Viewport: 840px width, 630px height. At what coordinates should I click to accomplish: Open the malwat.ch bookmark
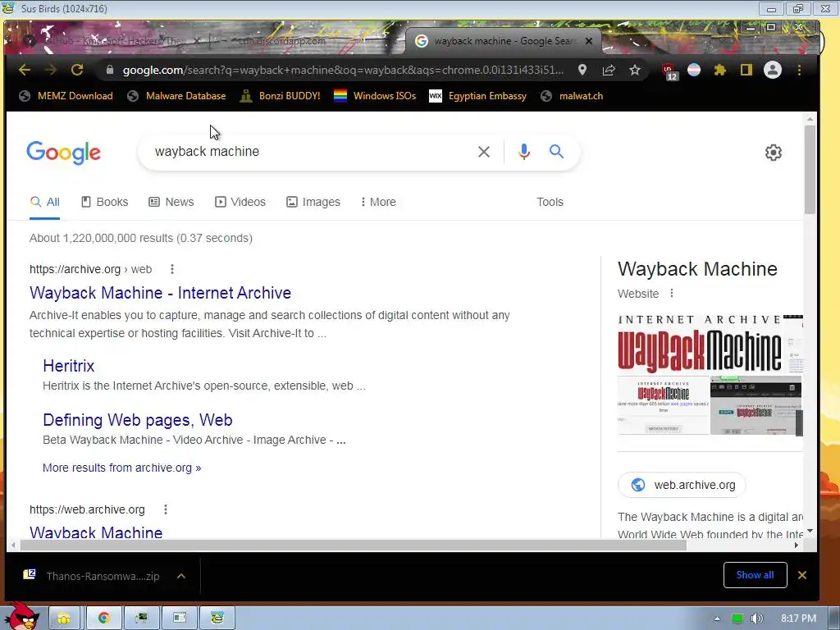click(572, 96)
